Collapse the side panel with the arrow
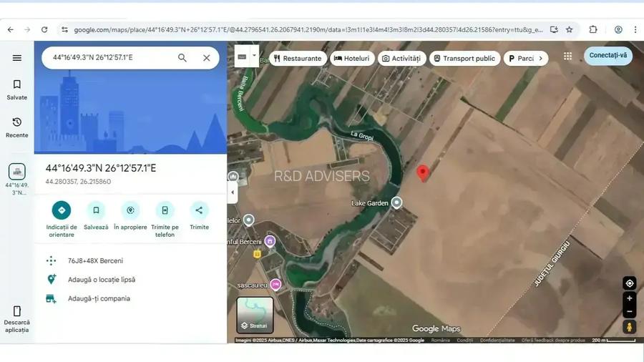Image resolution: width=644 pixels, height=362 pixels. (x=232, y=192)
